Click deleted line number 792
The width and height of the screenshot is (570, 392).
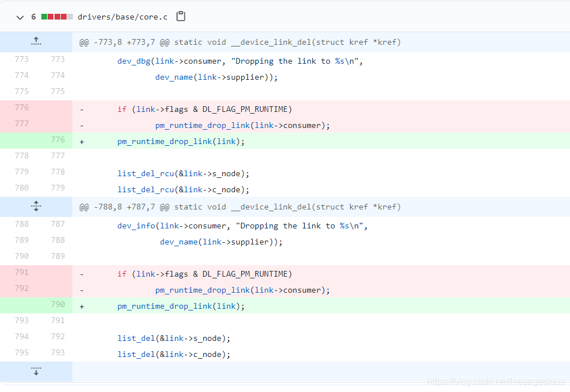pyautogui.click(x=22, y=288)
